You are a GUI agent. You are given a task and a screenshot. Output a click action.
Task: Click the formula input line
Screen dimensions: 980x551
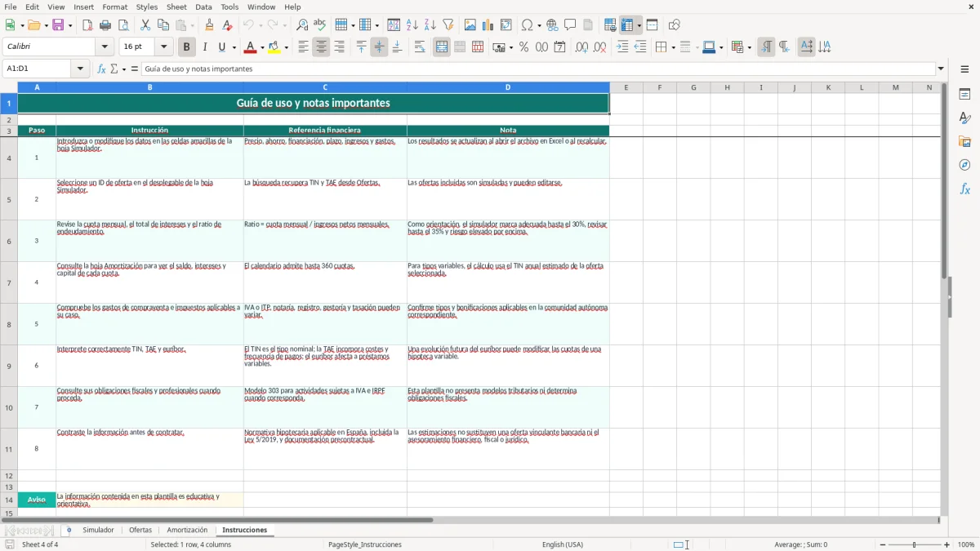[538, 69]
